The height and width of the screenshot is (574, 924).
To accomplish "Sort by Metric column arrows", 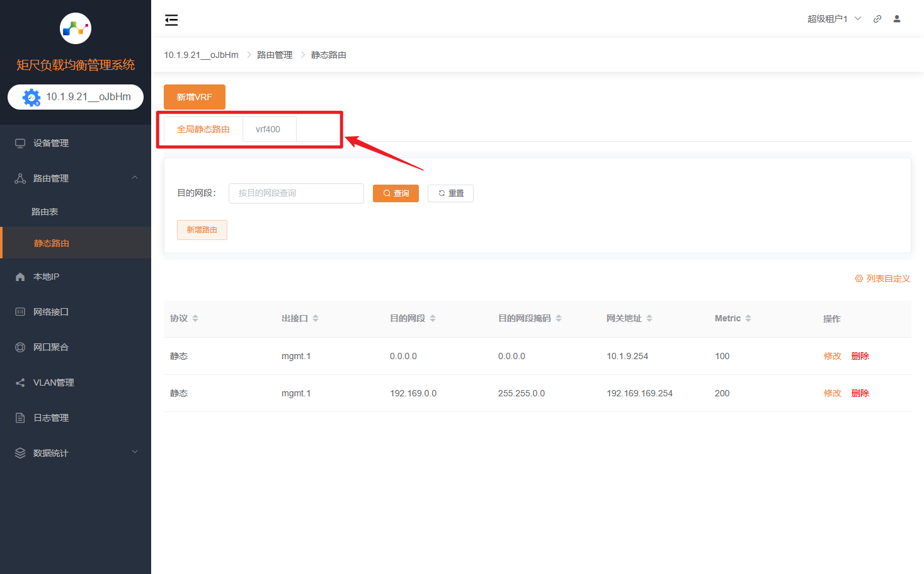I will click(x=748, y=318).
